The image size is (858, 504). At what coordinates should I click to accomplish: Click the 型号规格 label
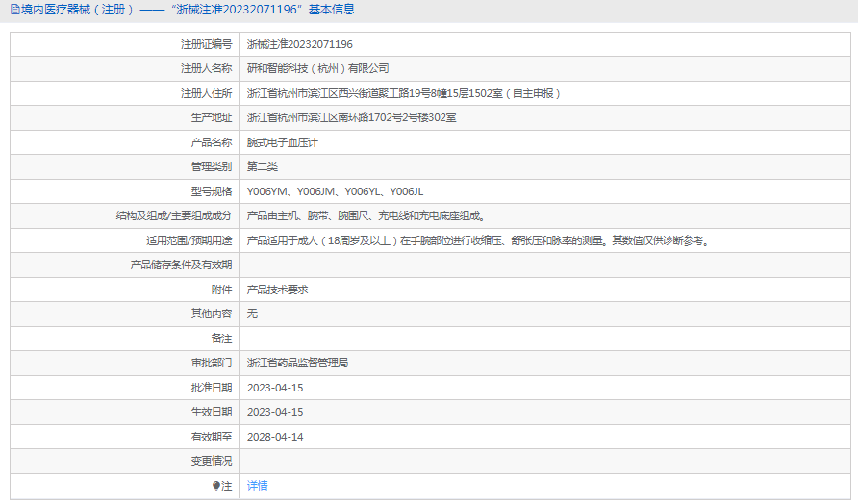212,191
